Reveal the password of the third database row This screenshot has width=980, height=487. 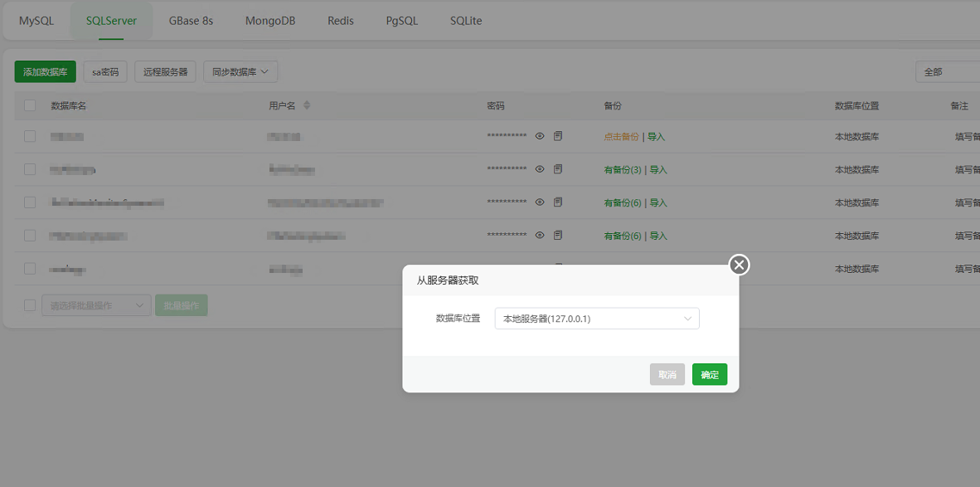(540, 202)
